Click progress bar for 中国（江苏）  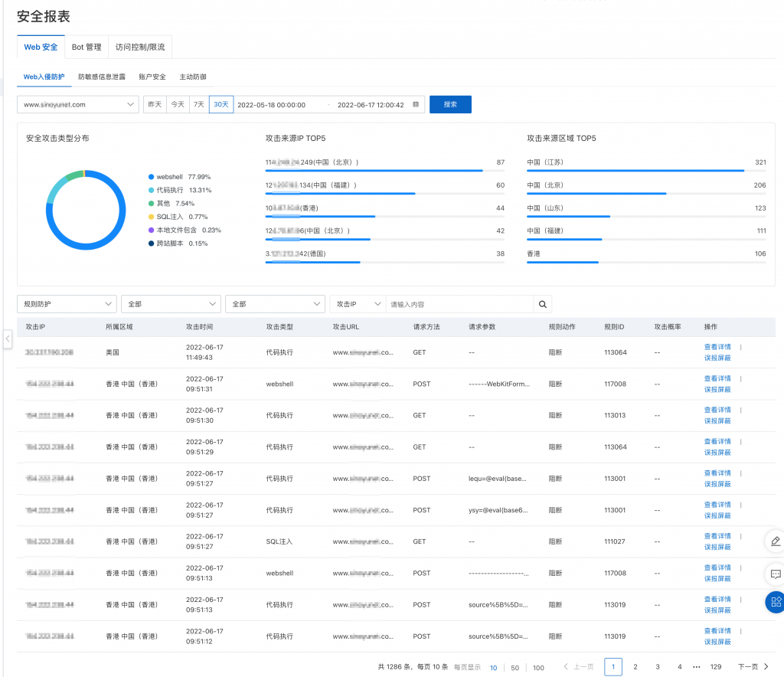(x=646, y=171)
